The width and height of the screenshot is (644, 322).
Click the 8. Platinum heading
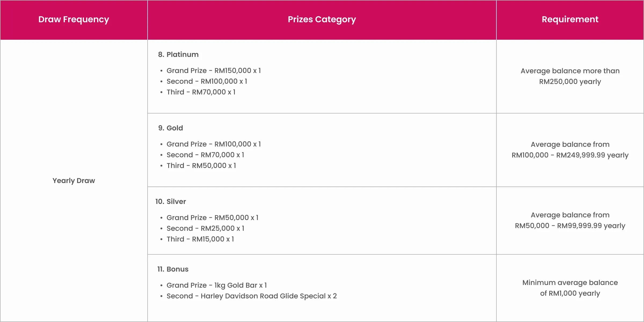pos(178,54)
